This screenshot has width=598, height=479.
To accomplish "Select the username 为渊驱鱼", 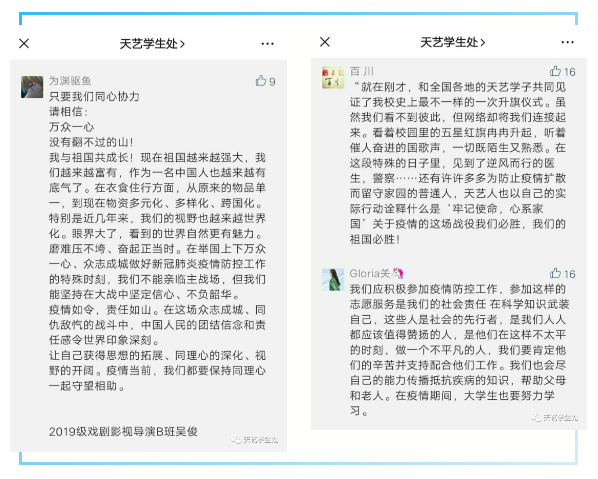I will 70,80.
